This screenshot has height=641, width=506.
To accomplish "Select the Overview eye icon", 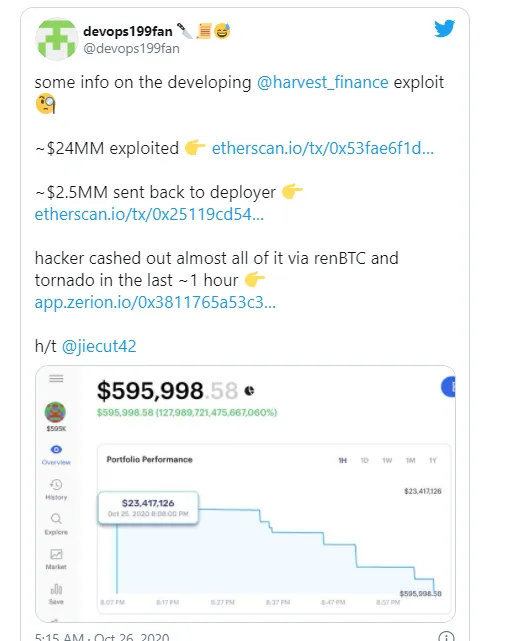I will pos(56,449).
